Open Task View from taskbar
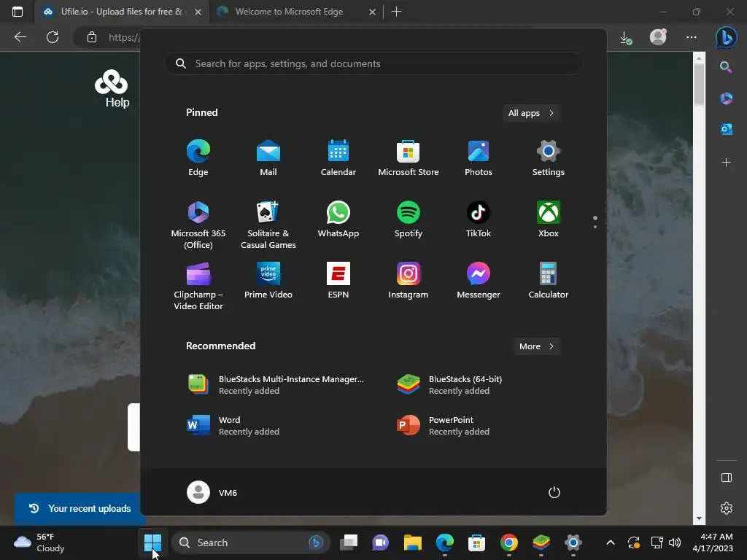The image size is (747, 560). click(349, 542)
